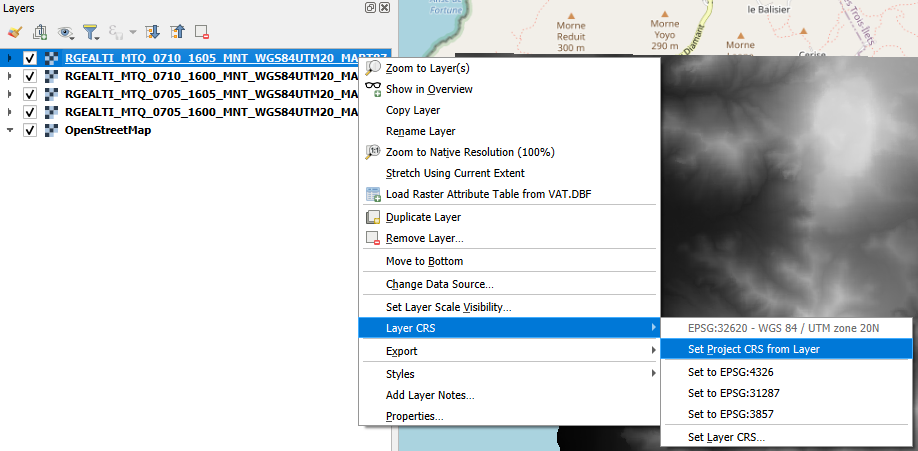Viewport: 918px width, 451px height.
Task: Collapse the OpenStreetMap layer tree arrow
Action: click(10, 131)
